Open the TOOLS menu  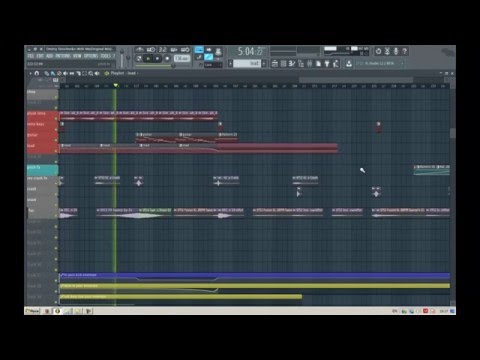pos(106,56)
